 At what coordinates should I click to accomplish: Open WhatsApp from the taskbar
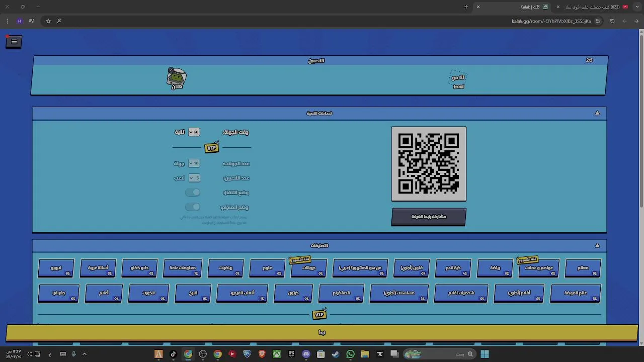(350, 354)
